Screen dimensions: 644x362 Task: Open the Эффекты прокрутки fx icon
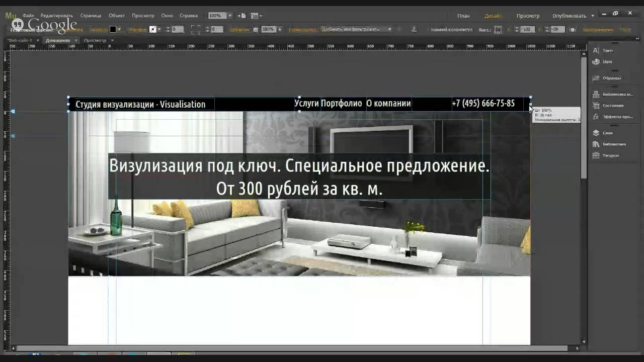(596, 117)
